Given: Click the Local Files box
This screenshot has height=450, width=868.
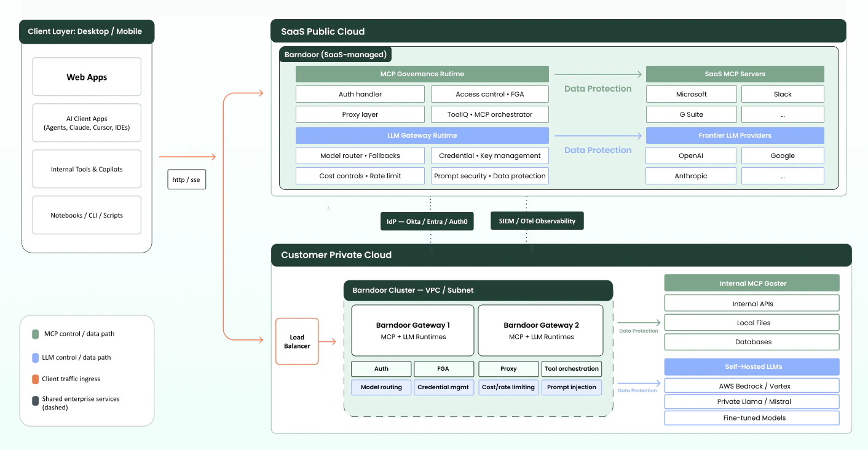Looking at the screenshot, I should [x=752, y=323].
